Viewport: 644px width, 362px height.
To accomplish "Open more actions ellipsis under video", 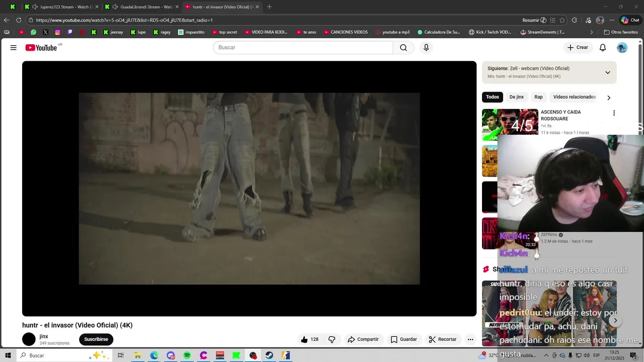I will [470, 339].
